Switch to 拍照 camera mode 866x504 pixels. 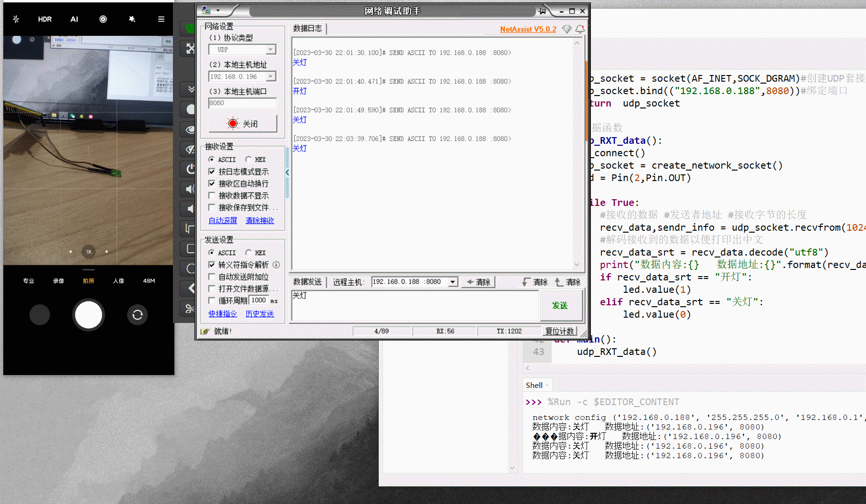click(x=88, y=281)
